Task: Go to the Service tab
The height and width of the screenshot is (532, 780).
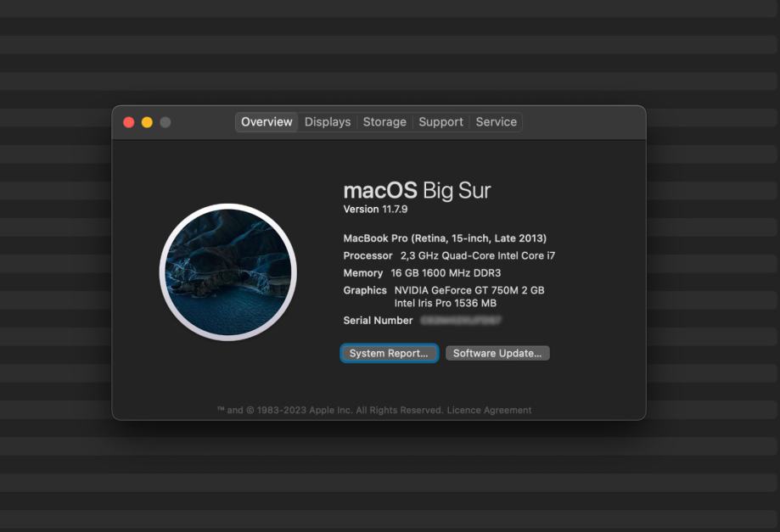Action: click(x=496, y=122)
